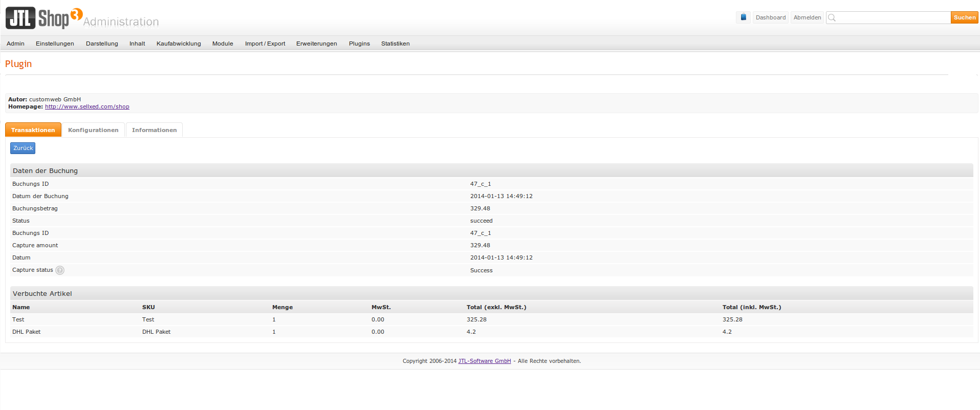This screenshot has height=410, width=980.
Task: Open the Admin menu
Action: coord(15,44)
